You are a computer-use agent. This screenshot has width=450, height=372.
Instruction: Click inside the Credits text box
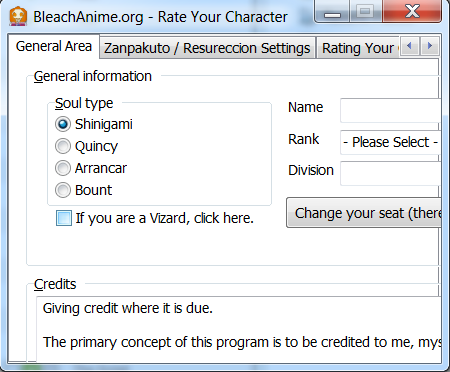238,329
